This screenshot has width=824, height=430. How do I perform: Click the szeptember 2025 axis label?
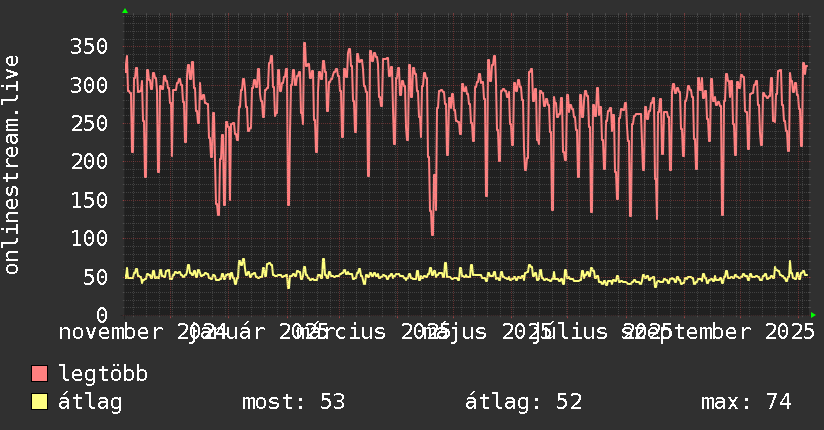pyautogui.click(x=718, y=332)
